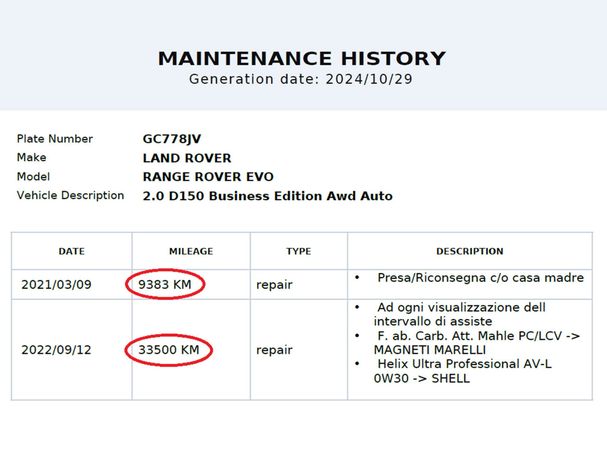
Task: Click the MAINTENANCE HISTORY title
Action: pyautogui.click(x=302, y=58)
